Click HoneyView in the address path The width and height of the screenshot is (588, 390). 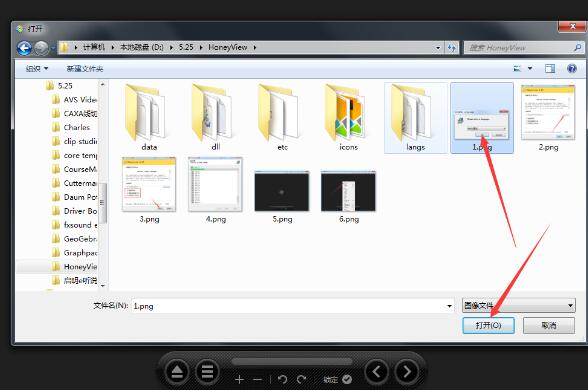click(x=228, y=47)
